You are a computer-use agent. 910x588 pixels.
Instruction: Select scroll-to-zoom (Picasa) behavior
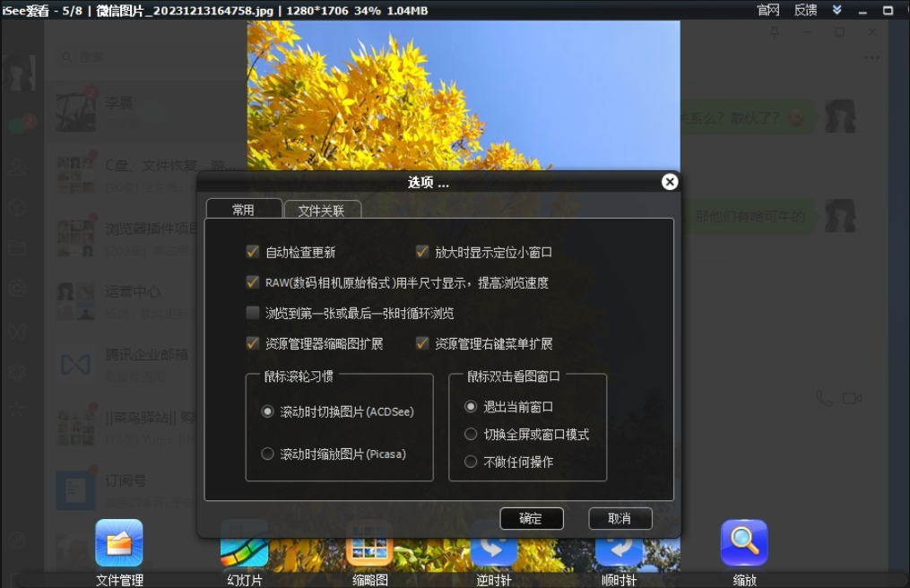coord(266,454)
